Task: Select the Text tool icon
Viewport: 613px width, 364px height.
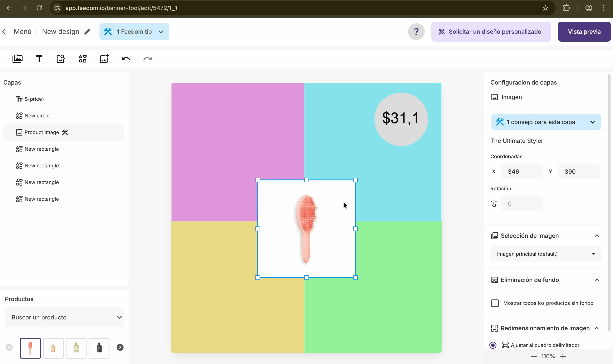Action: [x=39, y=59]
